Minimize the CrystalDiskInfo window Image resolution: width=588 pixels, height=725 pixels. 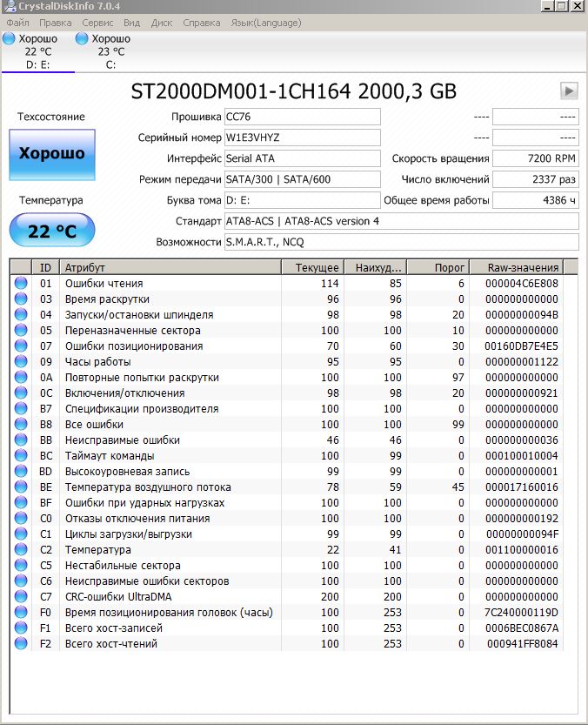[x=547, y=6]
